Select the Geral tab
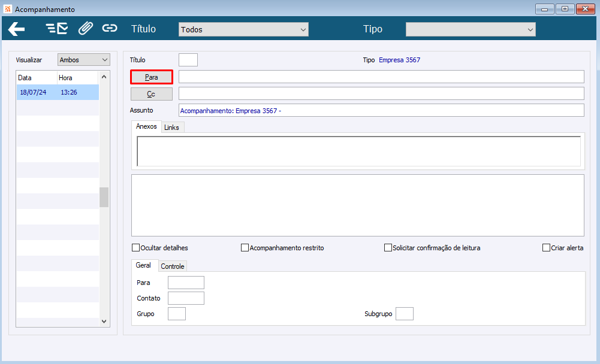The height and width of the screenshot is (364, 600). point(143,265)
